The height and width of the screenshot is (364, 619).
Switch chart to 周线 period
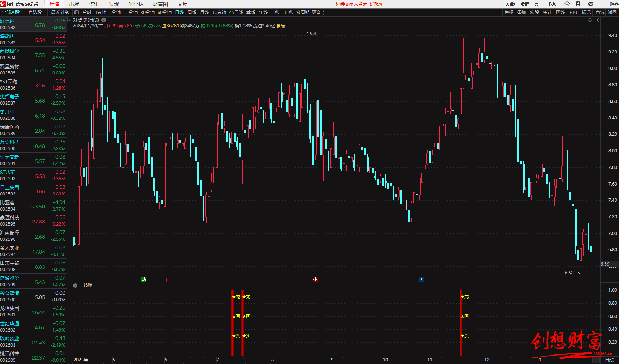(x=192, y=12)
